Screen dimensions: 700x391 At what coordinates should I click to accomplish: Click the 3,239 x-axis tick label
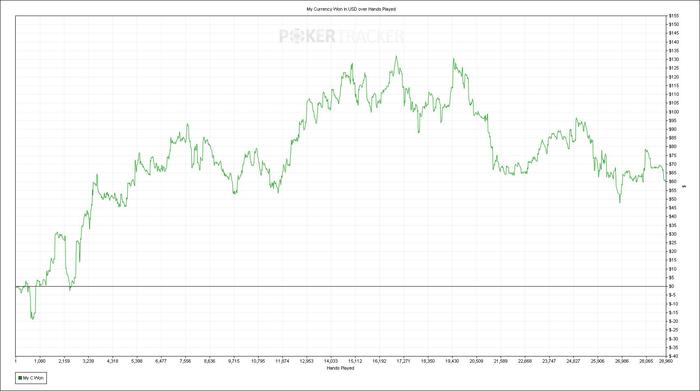pyautogui.click(x=88, y=361)
